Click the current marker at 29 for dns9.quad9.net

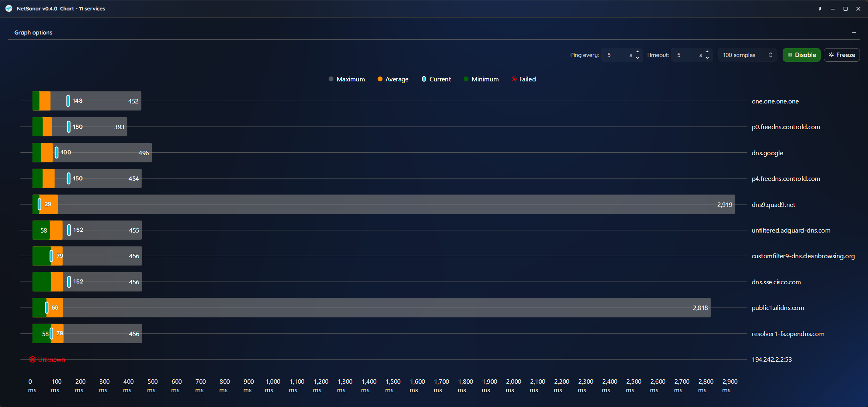[39, 204]
